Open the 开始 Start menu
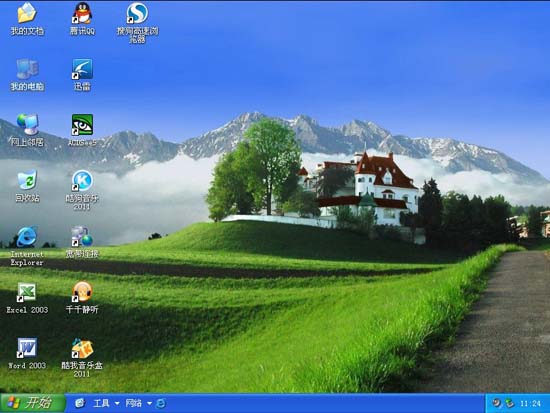Image resolution: width=550 pixels, height=413 pixels. 33,403
